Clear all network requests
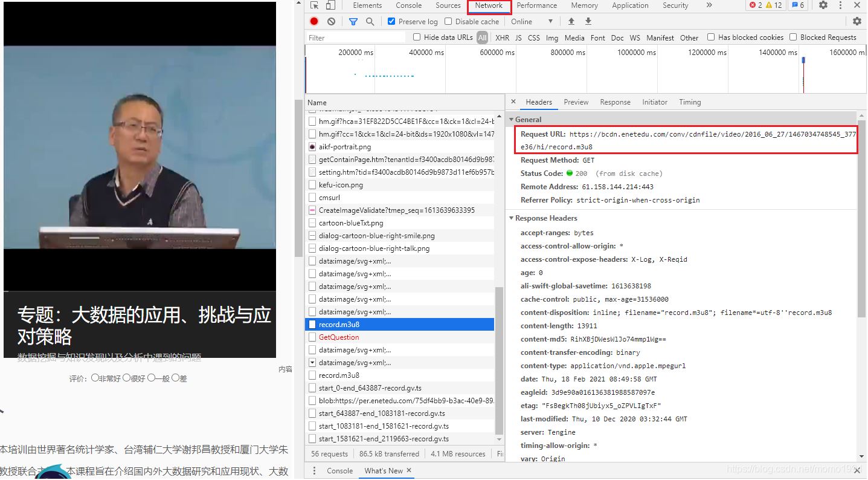The height and width of the screenshot is (480, 868). click(330, 21)
